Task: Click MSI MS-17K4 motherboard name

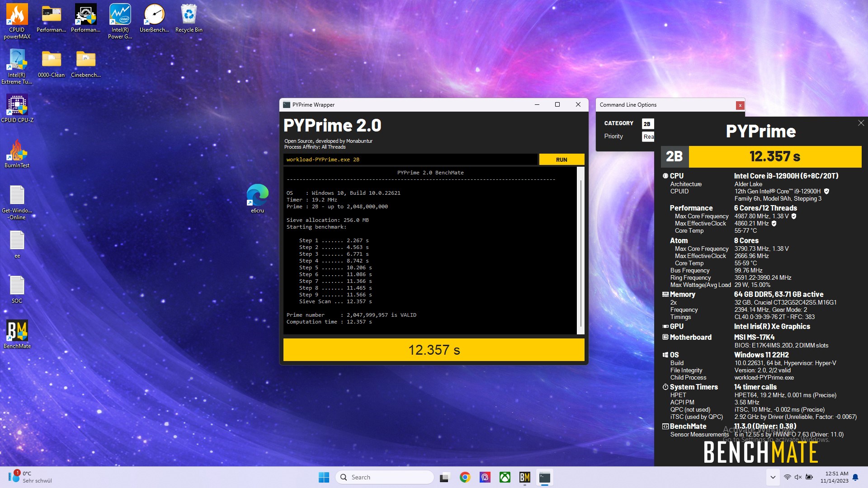Action: pyautogui.click(x=754, y=337)
